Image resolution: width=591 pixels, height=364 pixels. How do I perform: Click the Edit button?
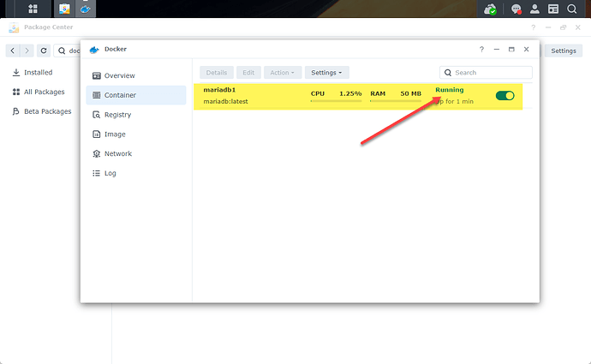click(248, 72)
